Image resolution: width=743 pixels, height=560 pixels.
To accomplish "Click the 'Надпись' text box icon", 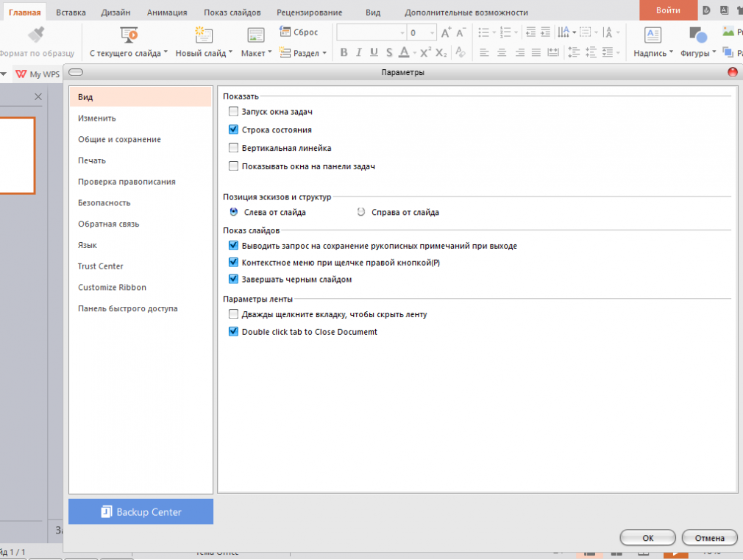I will tap(653, 35).
